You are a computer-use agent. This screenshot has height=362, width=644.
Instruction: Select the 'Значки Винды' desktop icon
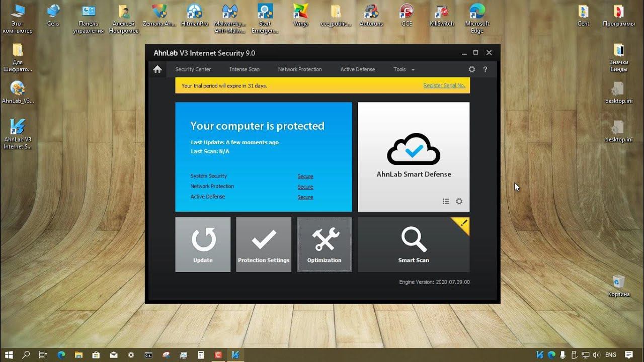point(619,58)
